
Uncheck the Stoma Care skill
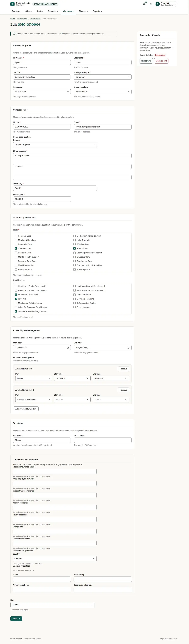pos(74,249)
